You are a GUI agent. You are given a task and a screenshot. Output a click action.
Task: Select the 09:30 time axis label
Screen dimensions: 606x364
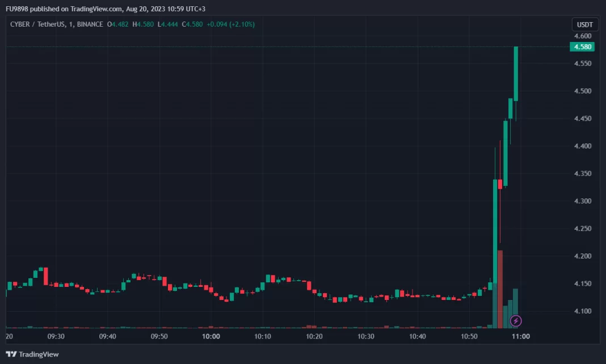56,336
